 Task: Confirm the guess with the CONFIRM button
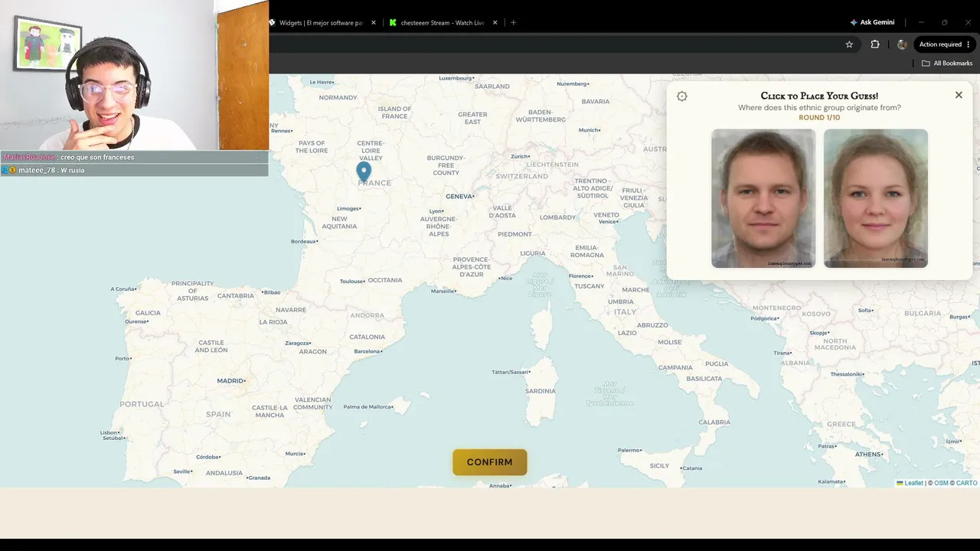pyautogui.click(x=490, y=462)
